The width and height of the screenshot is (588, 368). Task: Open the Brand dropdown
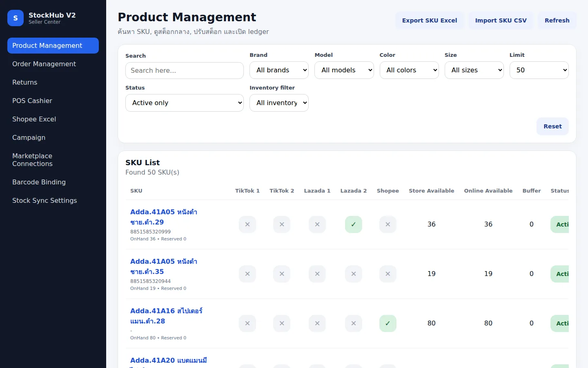[279, 70]
